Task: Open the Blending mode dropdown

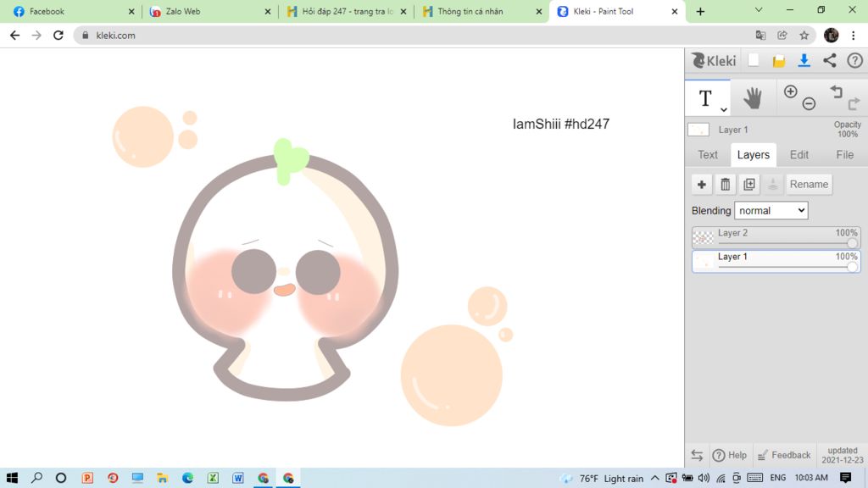Action: pyautogui.click(x=771, y=210)
